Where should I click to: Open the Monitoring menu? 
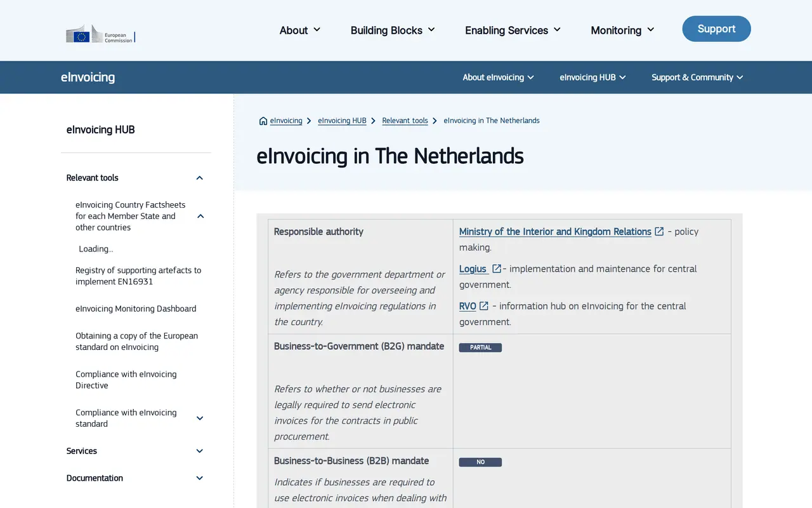pyautogui.click(x=622, y=30)
